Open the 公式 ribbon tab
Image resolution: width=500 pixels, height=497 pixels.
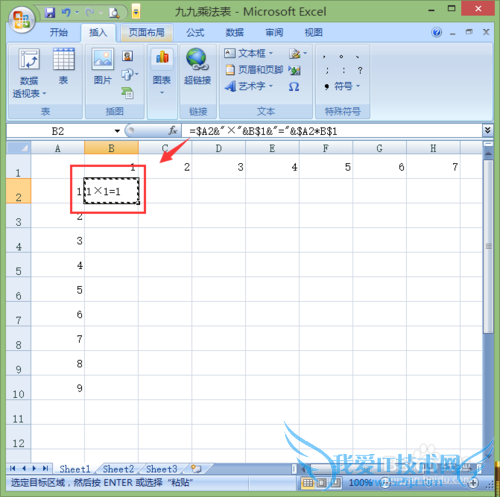[x=195, y=32]
